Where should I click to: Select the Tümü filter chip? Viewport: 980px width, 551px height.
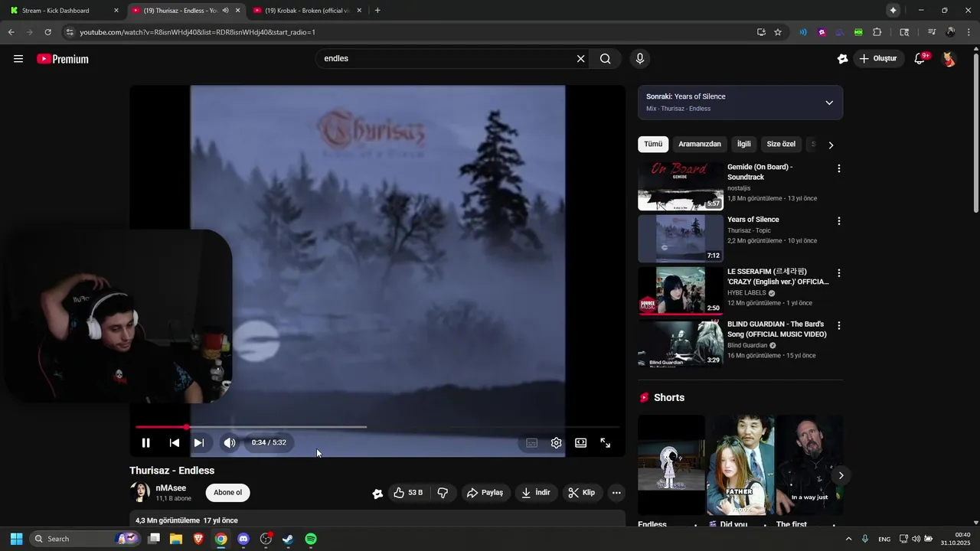coord(653,144)
